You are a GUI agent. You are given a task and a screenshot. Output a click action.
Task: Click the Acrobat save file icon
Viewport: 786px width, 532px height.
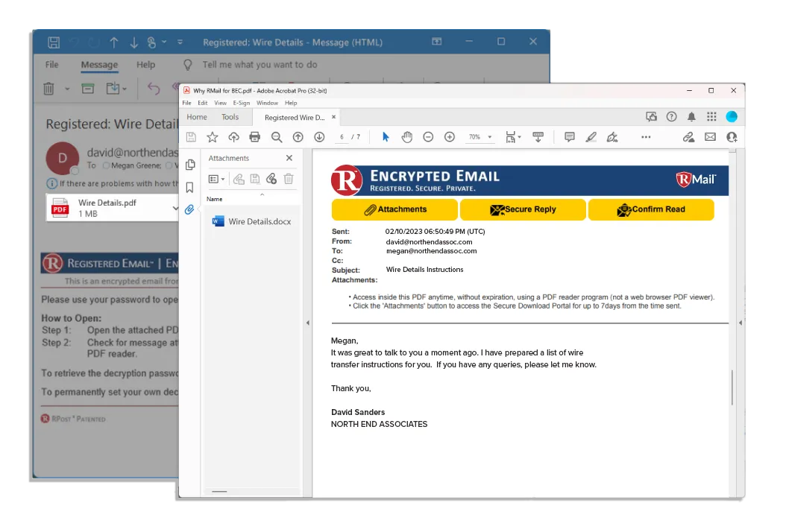pos(191,137)
